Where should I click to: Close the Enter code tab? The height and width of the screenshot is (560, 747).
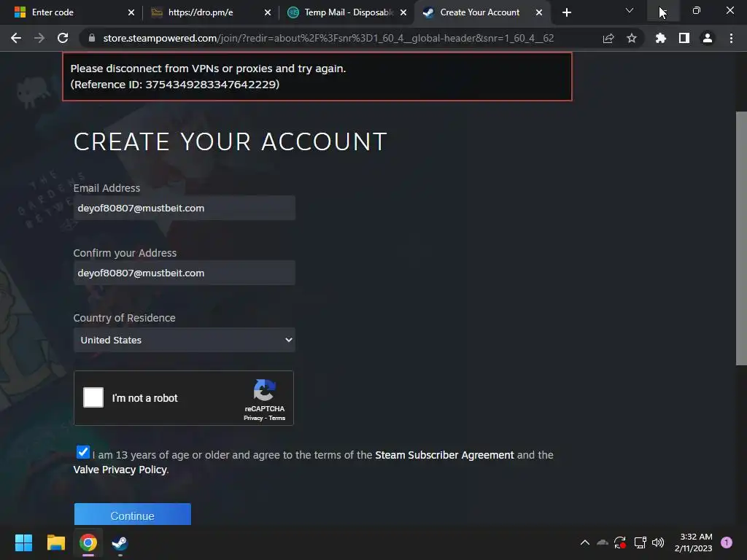point(131,12)
